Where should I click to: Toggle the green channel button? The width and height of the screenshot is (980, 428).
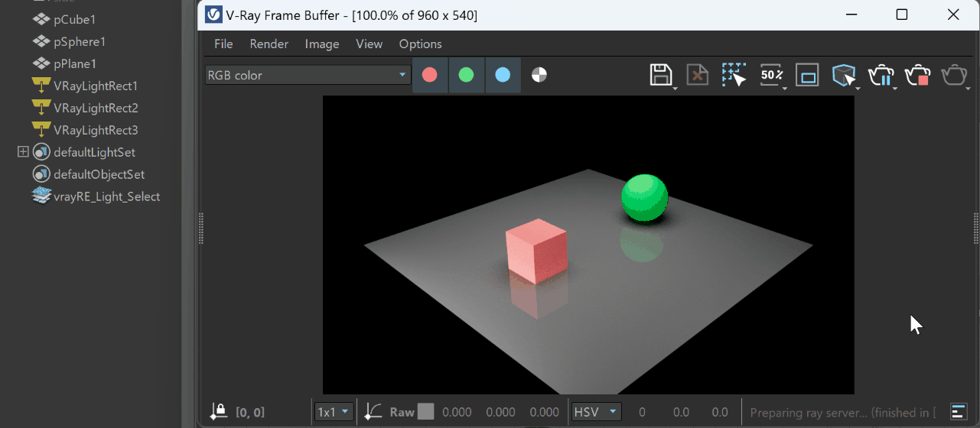pyautogui.click(x=466, y=75)
